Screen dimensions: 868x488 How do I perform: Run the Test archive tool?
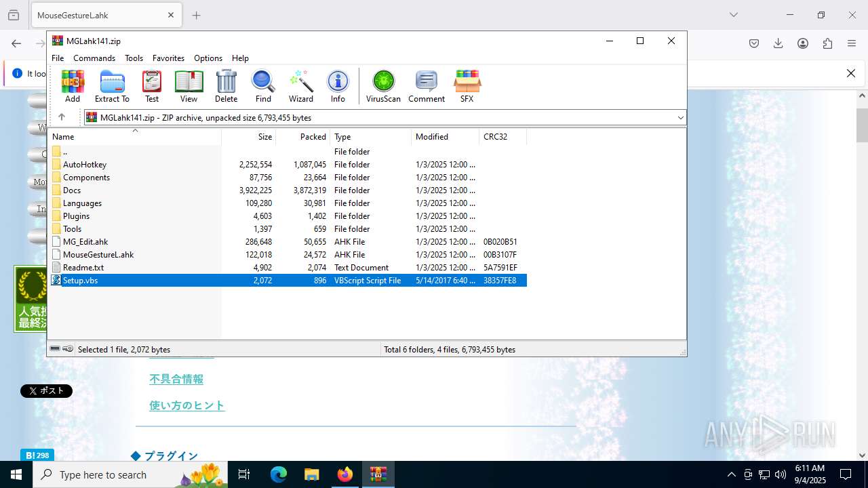tap(152, 86)
